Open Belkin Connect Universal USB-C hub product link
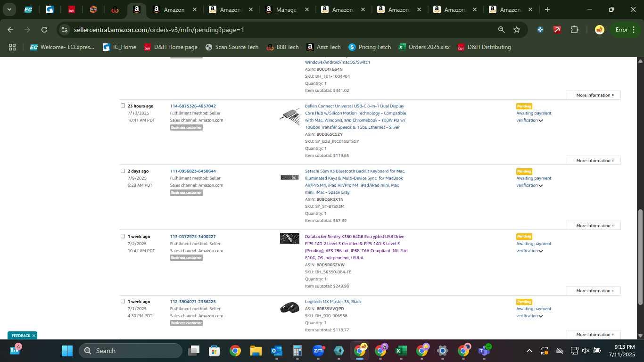 click(355, 116)
